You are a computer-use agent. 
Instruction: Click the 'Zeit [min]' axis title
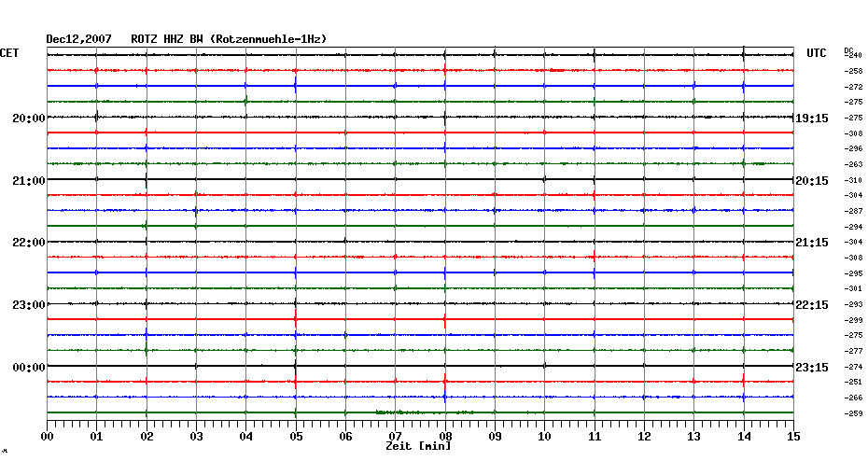pos(418,446)
